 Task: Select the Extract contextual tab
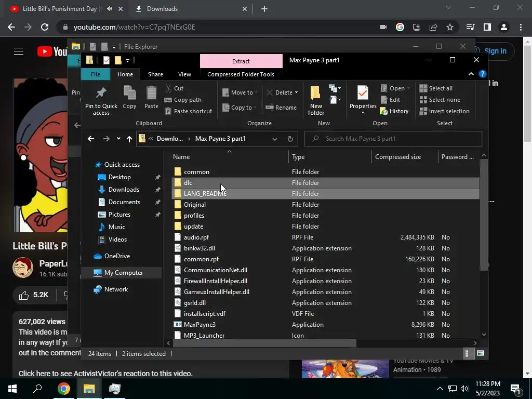[241, 61]
